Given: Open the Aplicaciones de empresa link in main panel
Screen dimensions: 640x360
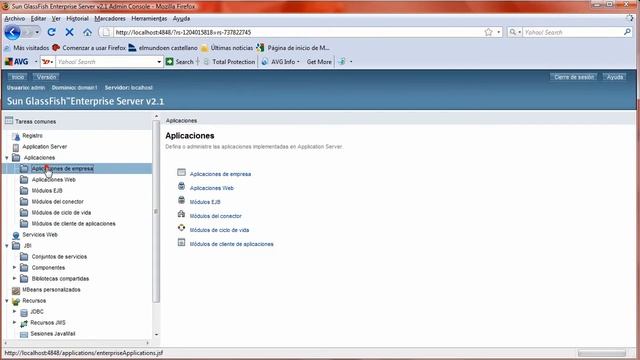Looking at the screenshot, I should pos(220,174).
